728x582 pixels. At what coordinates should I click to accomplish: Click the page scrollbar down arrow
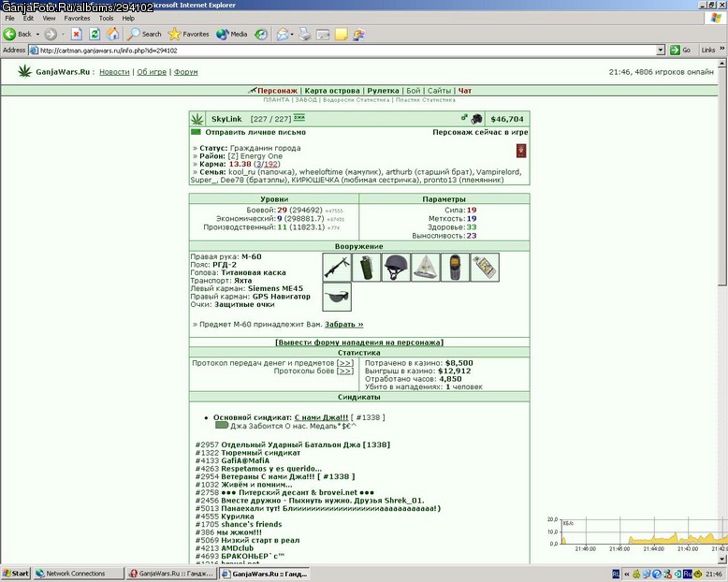721,560
